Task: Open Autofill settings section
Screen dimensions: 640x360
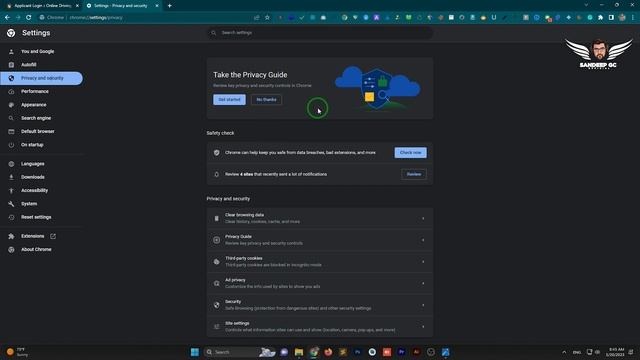Action: click(x=29, y=65)
